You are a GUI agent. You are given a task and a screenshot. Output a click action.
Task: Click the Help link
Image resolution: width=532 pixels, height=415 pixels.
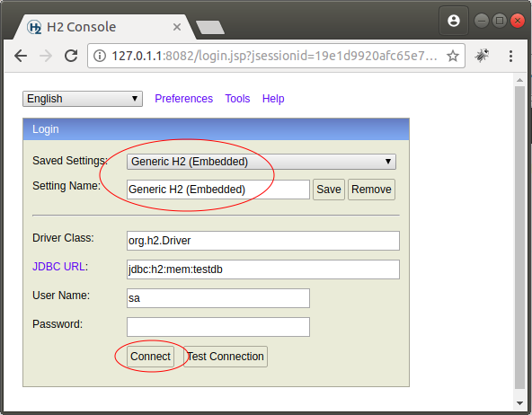point(273,99)
